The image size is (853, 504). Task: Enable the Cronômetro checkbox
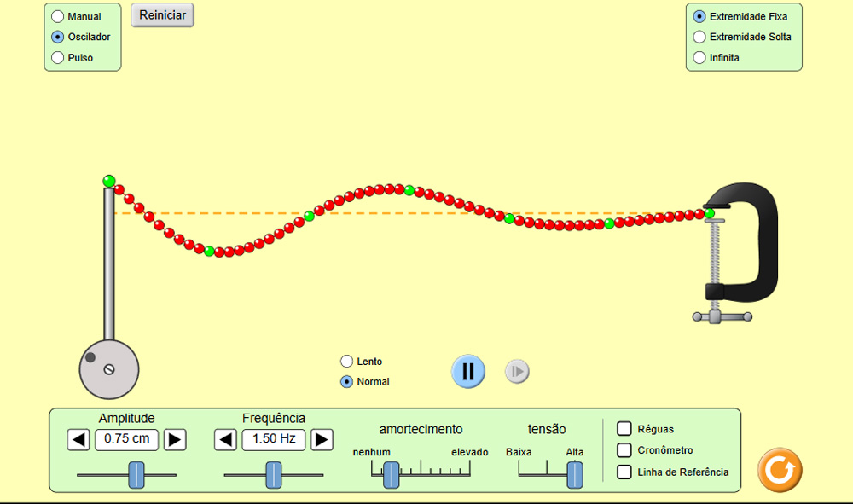pos(624,450)
